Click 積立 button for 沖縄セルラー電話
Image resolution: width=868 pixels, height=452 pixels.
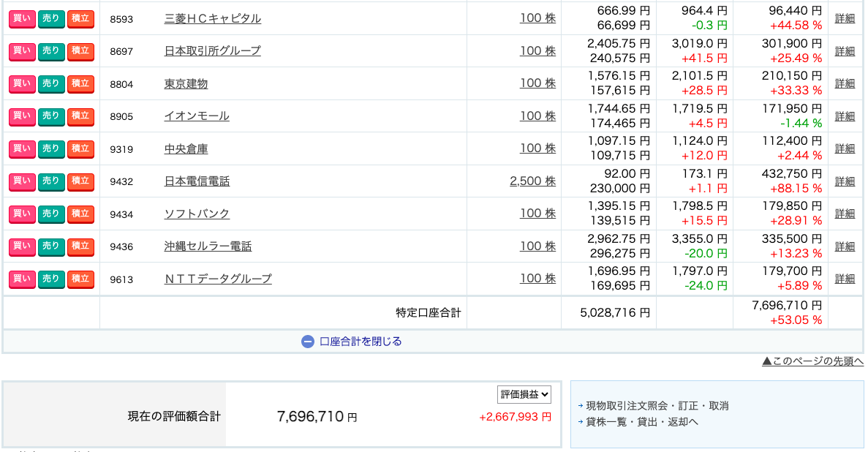pos(80,246)
